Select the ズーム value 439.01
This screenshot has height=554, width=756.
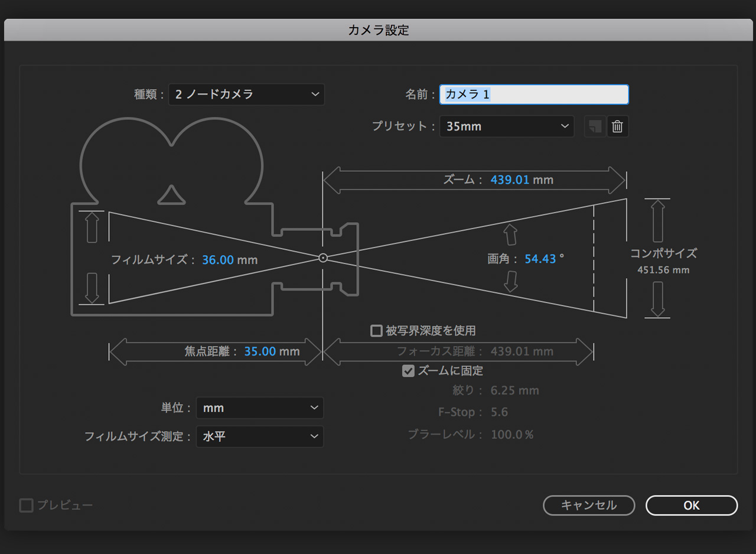point(510,180)
